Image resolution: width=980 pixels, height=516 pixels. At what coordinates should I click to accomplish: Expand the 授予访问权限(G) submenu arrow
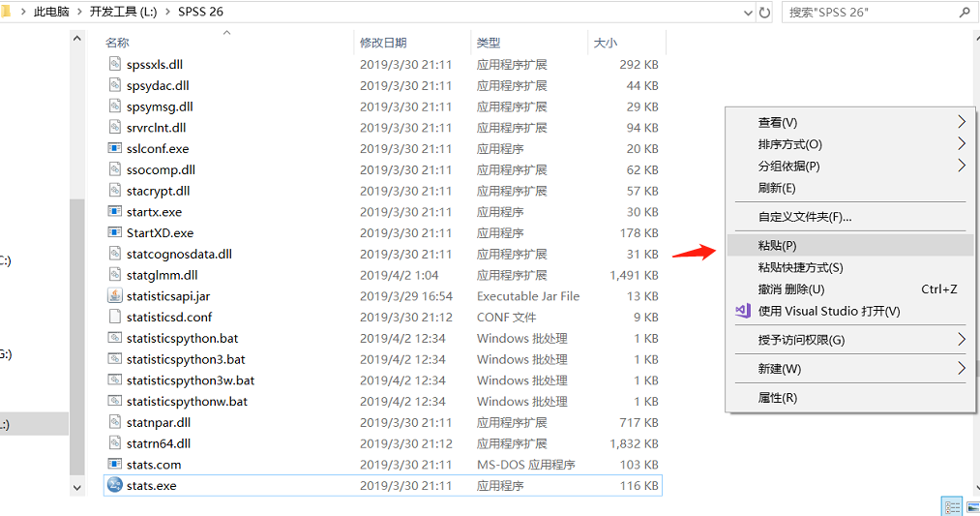[962, 340]
